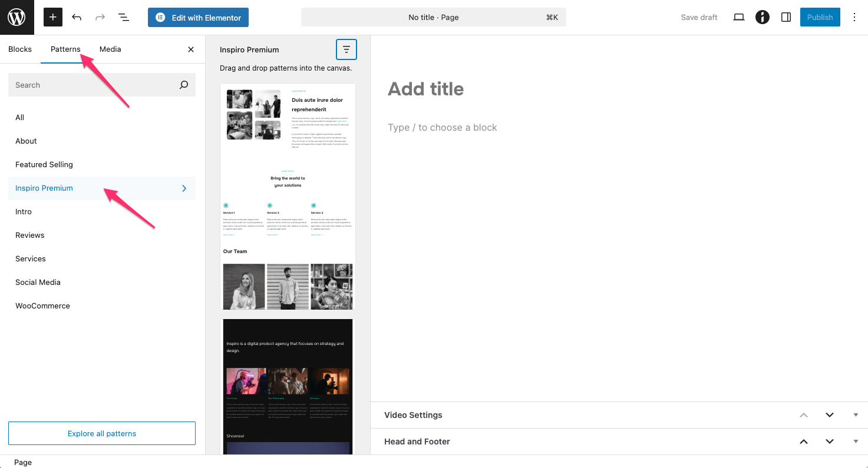Image resolution: width=868 pixels, height=468 pixels.
Task: Expand the Inspiro Premium category chevron
Action: (x=184, y=188)
